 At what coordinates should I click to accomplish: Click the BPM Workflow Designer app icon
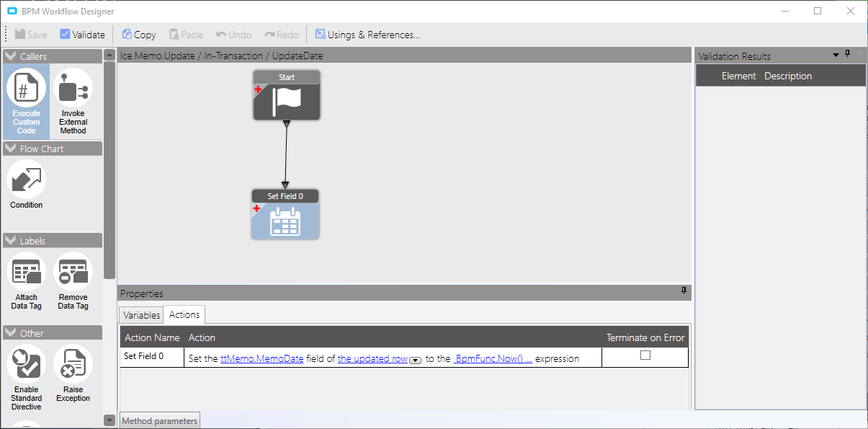(12, 12)
